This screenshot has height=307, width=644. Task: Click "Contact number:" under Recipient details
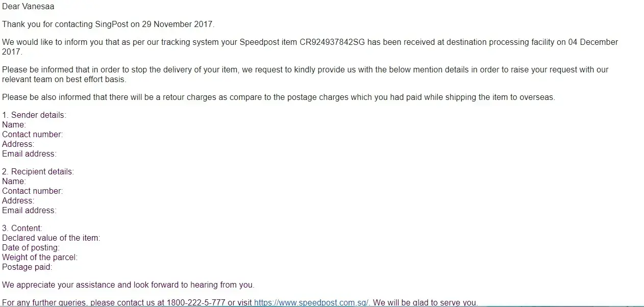32,191
